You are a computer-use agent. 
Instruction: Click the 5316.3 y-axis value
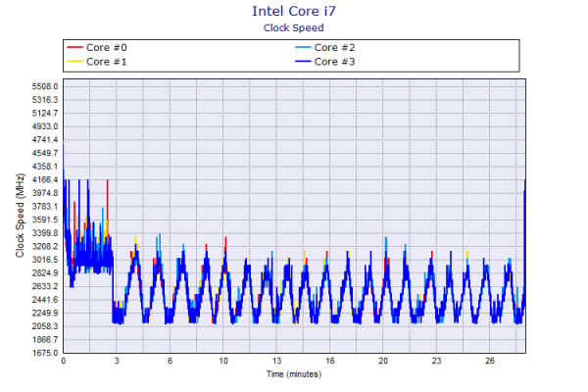click(x=45, y=100)
